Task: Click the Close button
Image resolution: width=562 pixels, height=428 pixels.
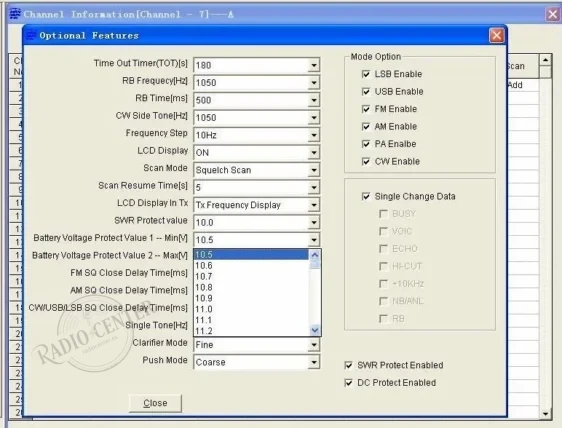Action: 155,403
